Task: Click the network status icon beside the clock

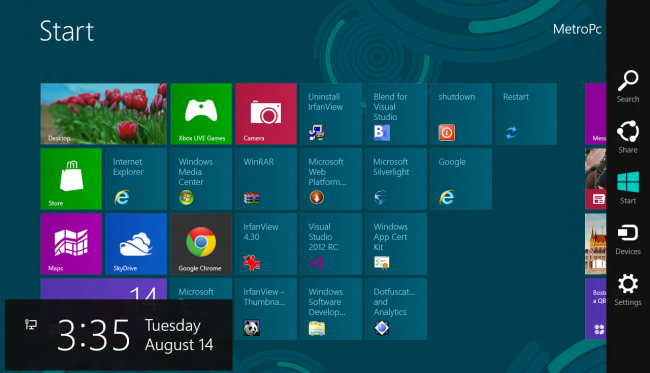Action: pos(31,325)
